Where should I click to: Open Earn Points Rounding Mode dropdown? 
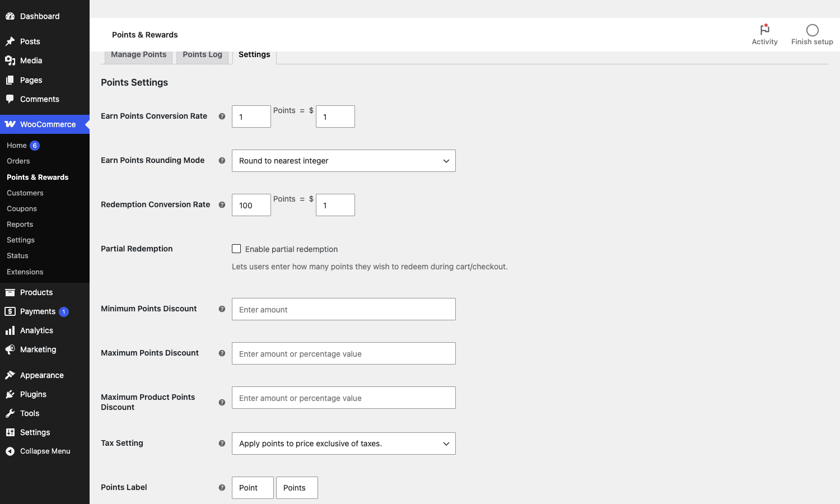tap(344, 161)
